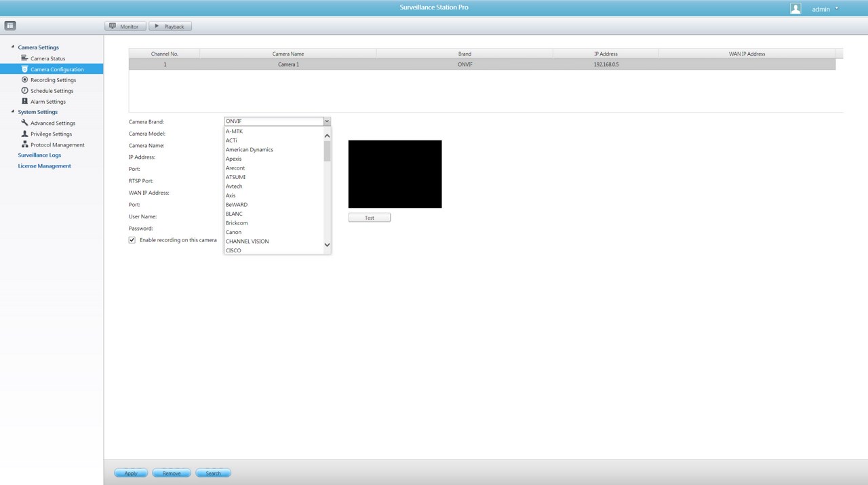Viewport: 868px width, 485px height.
Task: Click the IP Address column header
Action: 606,54
